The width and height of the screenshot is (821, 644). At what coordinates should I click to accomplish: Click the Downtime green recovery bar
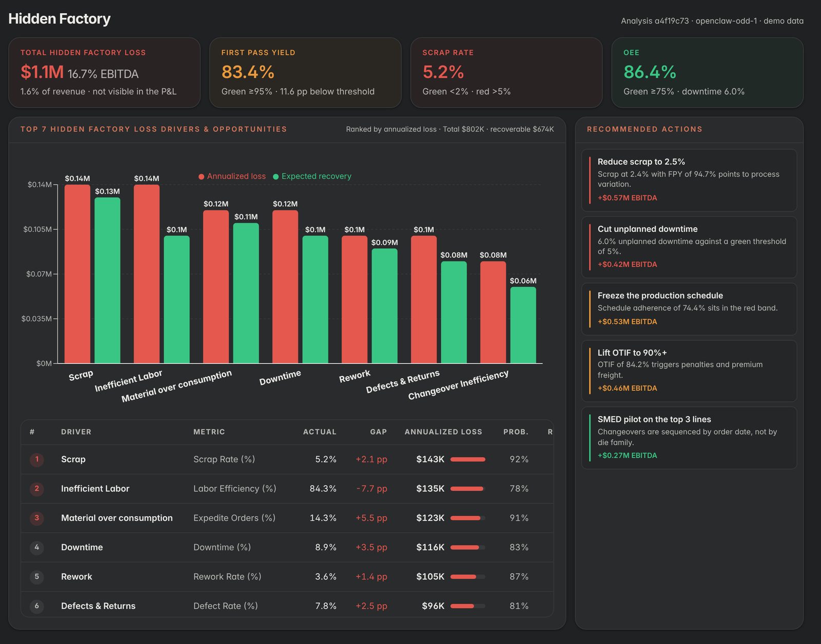point(315,300)
